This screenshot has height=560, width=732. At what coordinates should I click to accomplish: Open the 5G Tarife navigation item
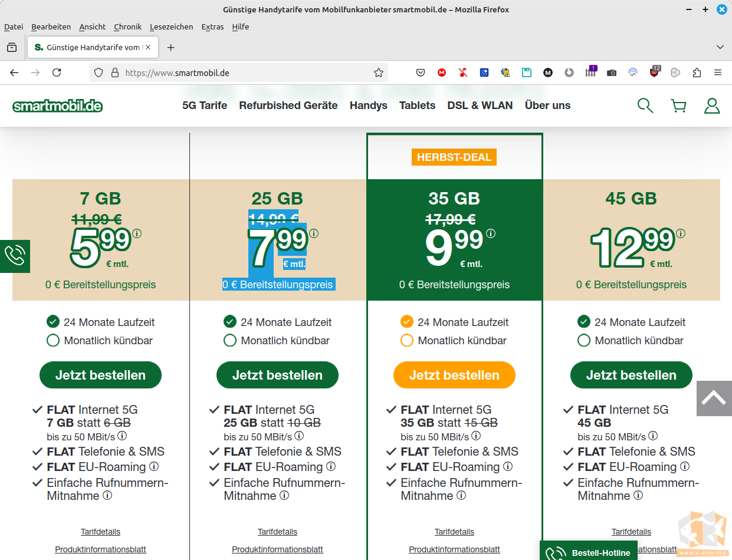205,106
